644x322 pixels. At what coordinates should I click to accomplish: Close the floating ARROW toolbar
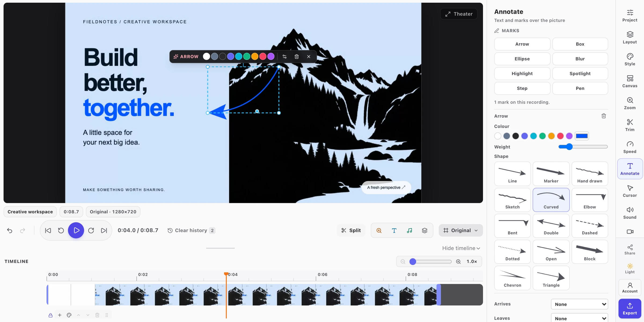(309, 57)
